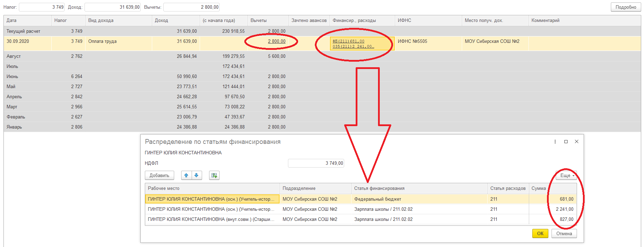
Task: Open the 2 800,00 deductions link
Action: [276, 41]
